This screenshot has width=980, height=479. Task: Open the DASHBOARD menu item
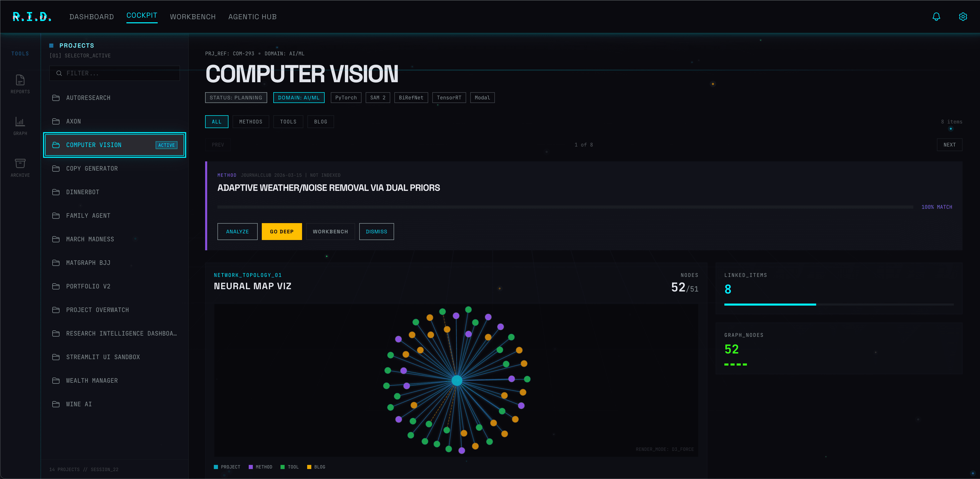pos(92,17)
